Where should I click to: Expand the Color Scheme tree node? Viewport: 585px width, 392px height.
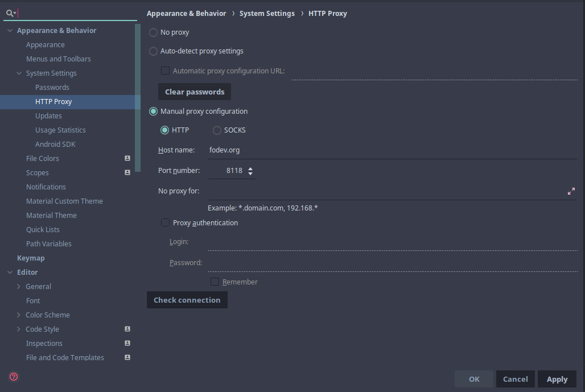[19, 315]
